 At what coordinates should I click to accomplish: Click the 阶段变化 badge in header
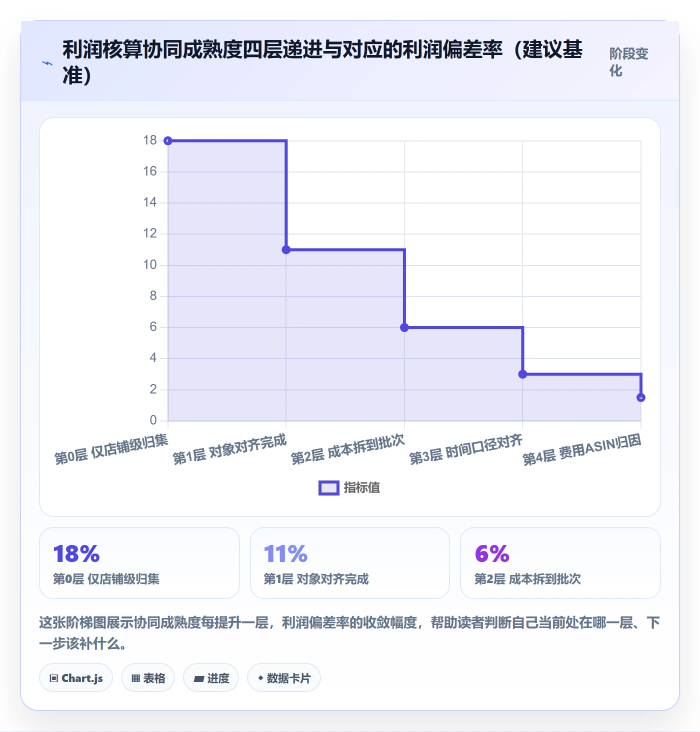pyautogui.click(x=629, y=62)
